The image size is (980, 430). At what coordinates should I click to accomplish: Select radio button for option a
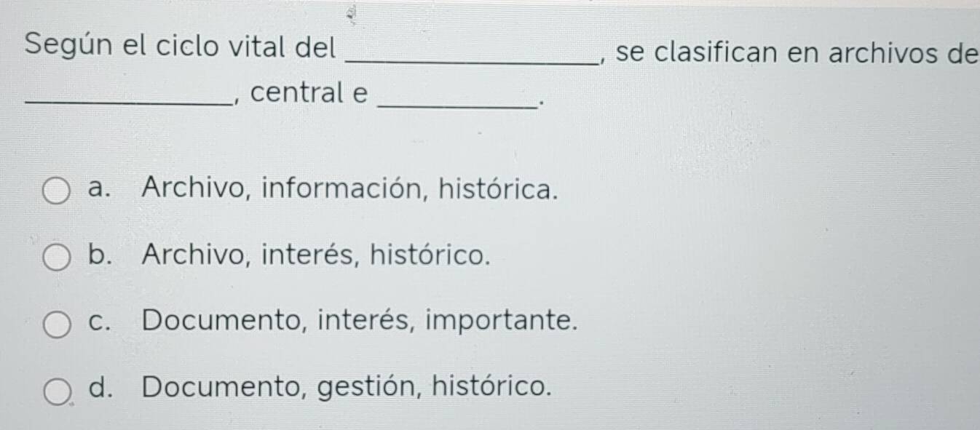click(56, 194)
